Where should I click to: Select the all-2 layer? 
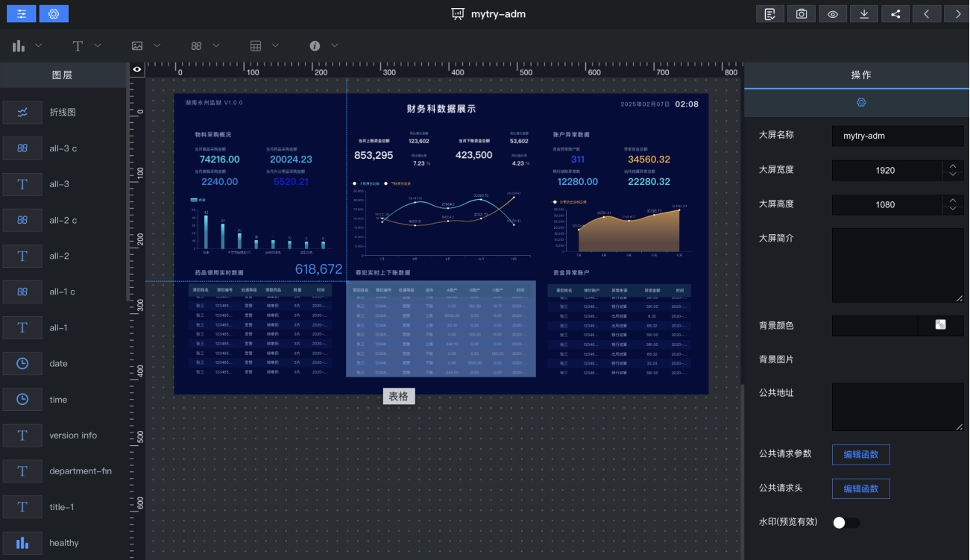[x=63, y=256]
